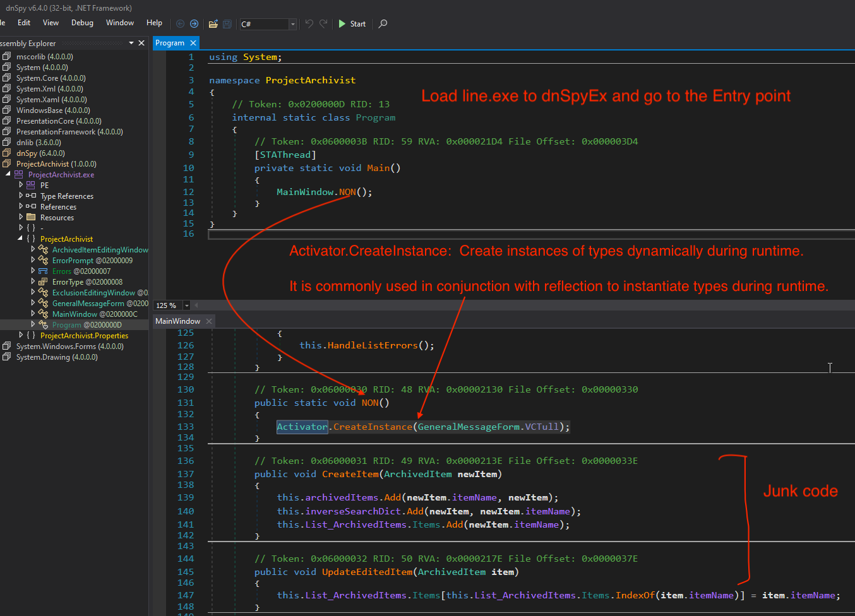
Task: Click the CreateItem method name
Action: click(x=350, y=474)
